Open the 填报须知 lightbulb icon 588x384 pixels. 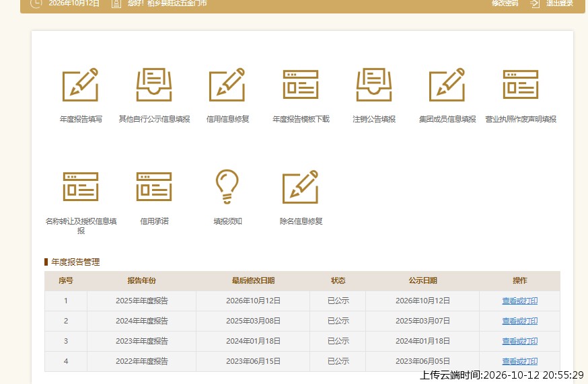coord(227,187)
